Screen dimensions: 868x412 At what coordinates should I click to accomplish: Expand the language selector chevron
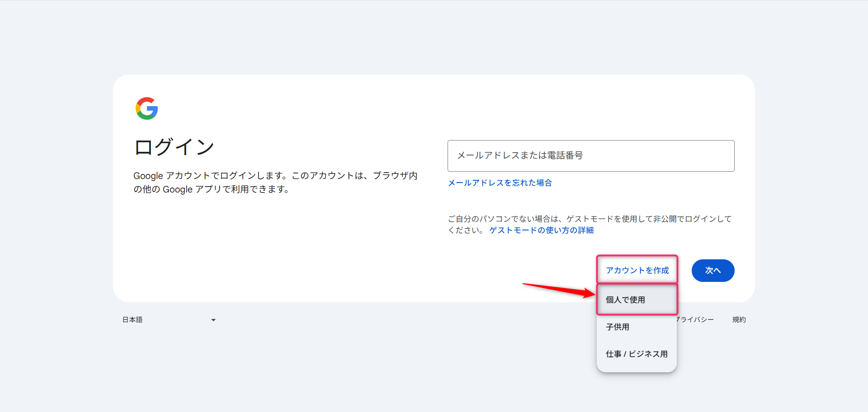pyautogui.click(x=213, y=319)
